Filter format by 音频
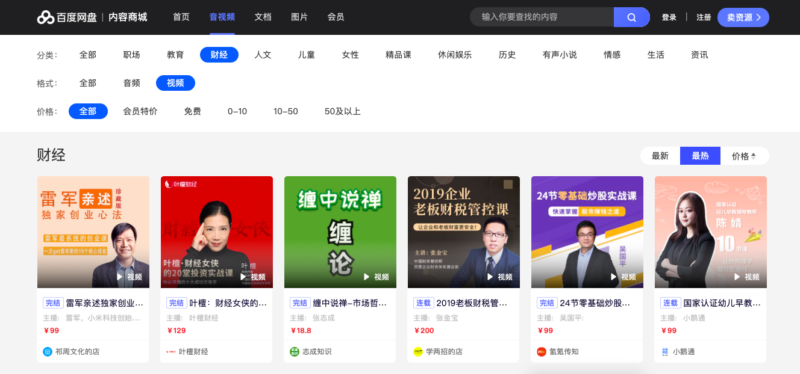800x374 pixels. click(x=132, y=83)
